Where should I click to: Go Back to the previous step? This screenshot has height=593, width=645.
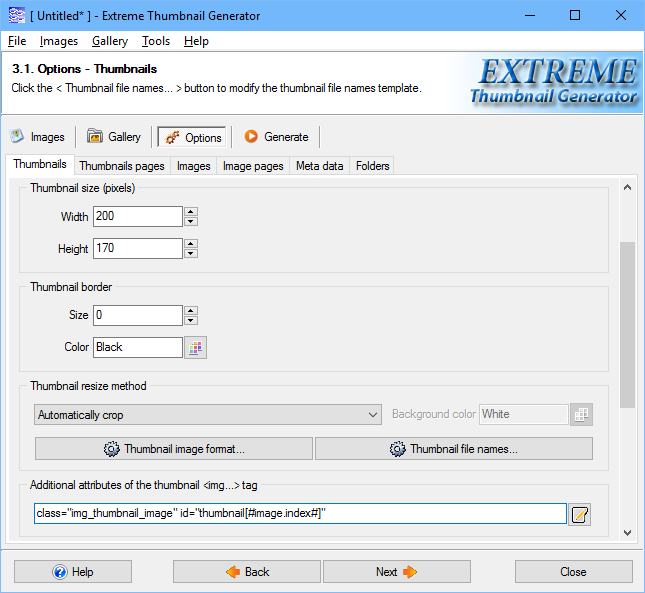pos(247,572)
